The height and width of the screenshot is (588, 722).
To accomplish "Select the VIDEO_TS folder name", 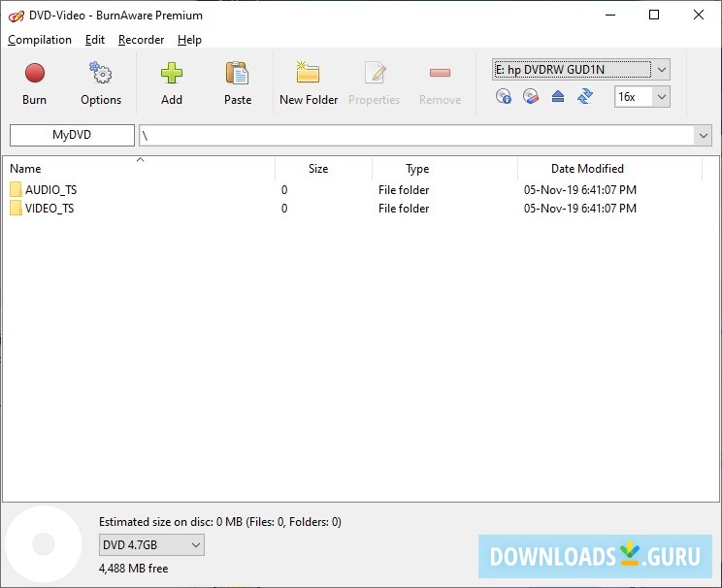I will coord(49,208).
